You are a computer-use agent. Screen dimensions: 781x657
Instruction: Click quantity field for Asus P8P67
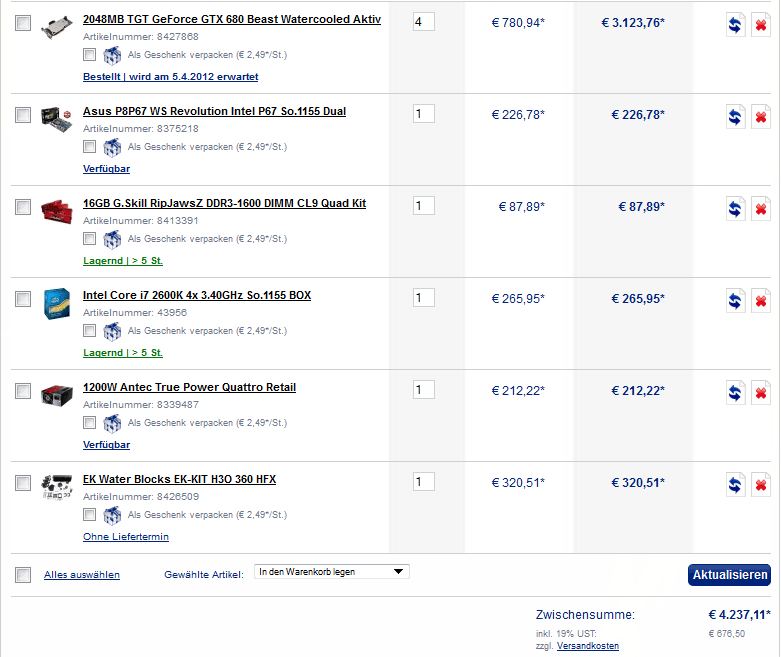424,114
